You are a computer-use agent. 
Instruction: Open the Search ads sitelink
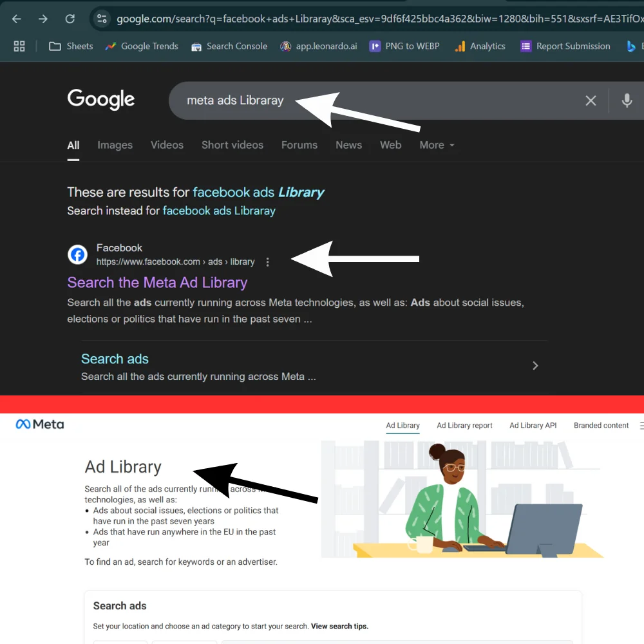point(115,359)
